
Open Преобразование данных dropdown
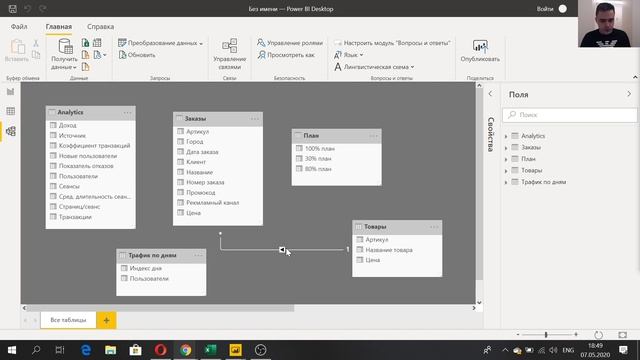tap(160, 43)
